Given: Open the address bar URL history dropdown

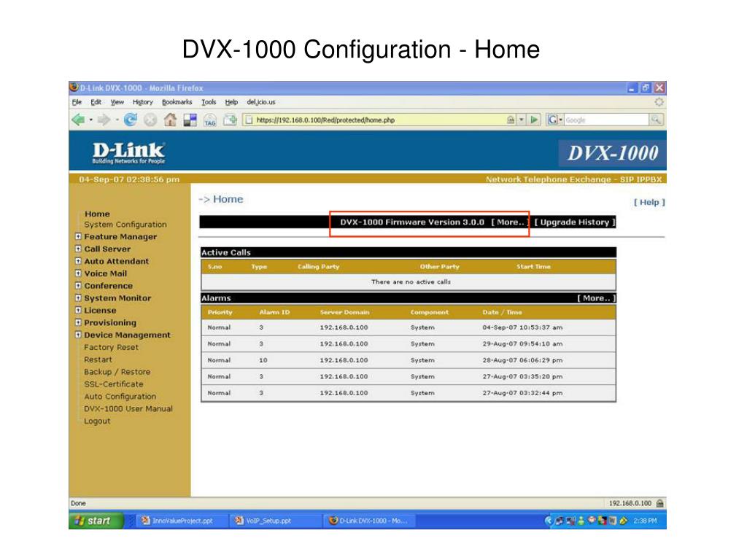Looking at the screenshot, I should coord(522,120).
